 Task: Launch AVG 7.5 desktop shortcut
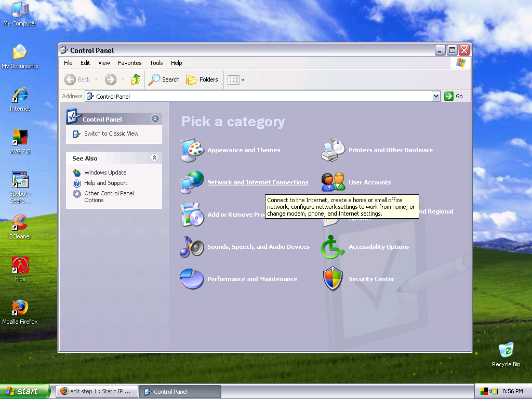tap(20, 142)
